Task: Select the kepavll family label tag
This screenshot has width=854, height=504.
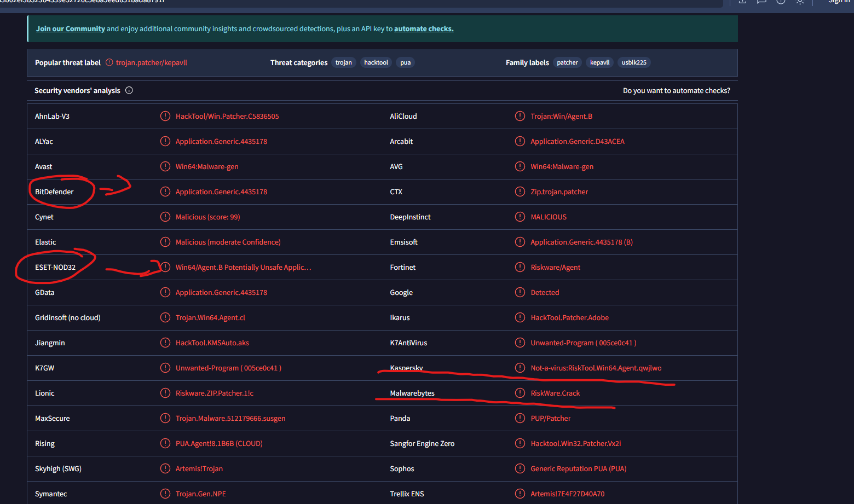Action: 600,62
